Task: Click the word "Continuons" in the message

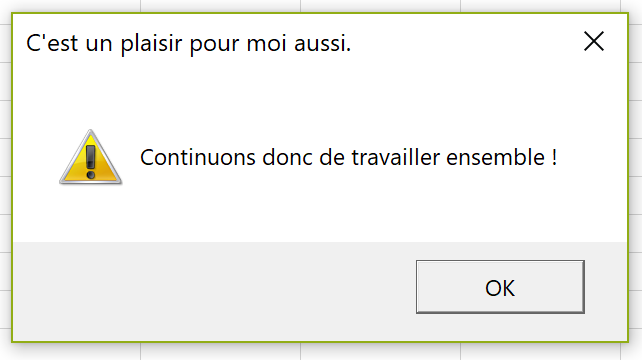Action: tap(198, 157)
